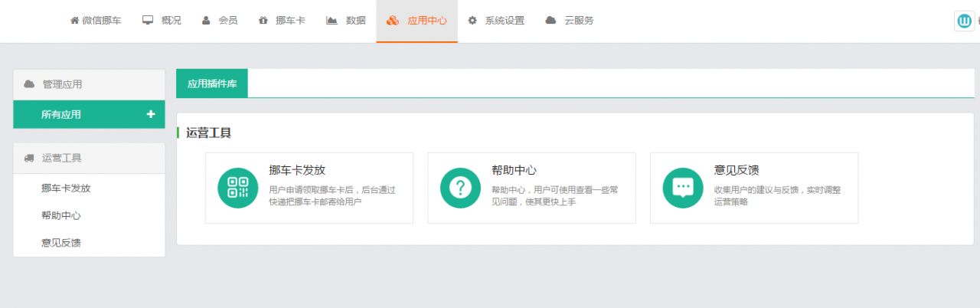Viewport: 980px width, 308px height.
Task: Select 所有应用 in the sidebar
Action: 61,114
